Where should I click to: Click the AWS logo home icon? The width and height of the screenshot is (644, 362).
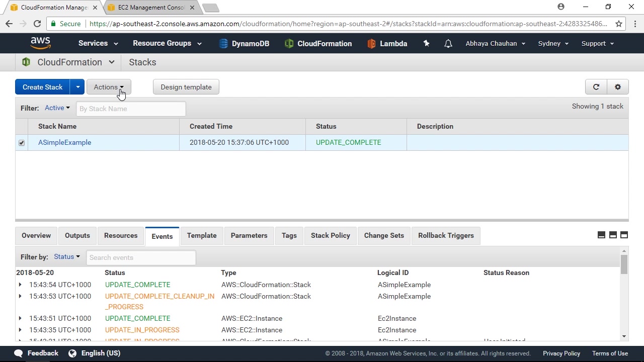click(40, 43)
